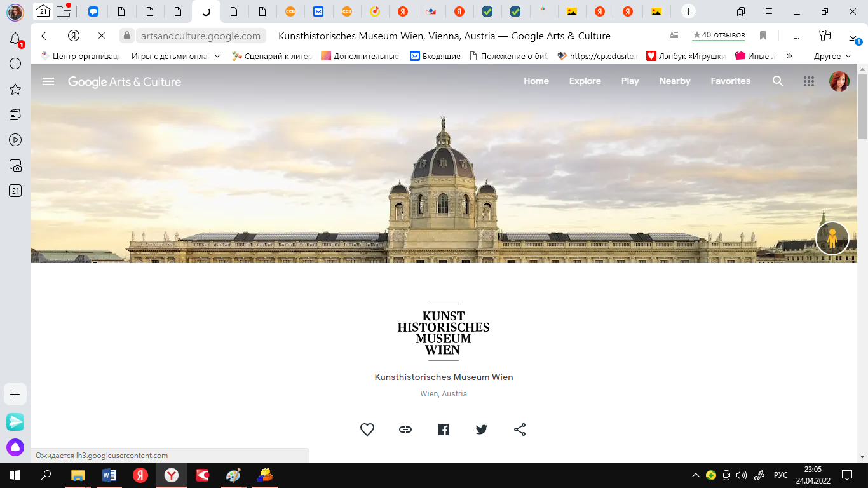868x488 pixels.
Task: Launch Street View with the yellow pegman
Action: point(832,238)
